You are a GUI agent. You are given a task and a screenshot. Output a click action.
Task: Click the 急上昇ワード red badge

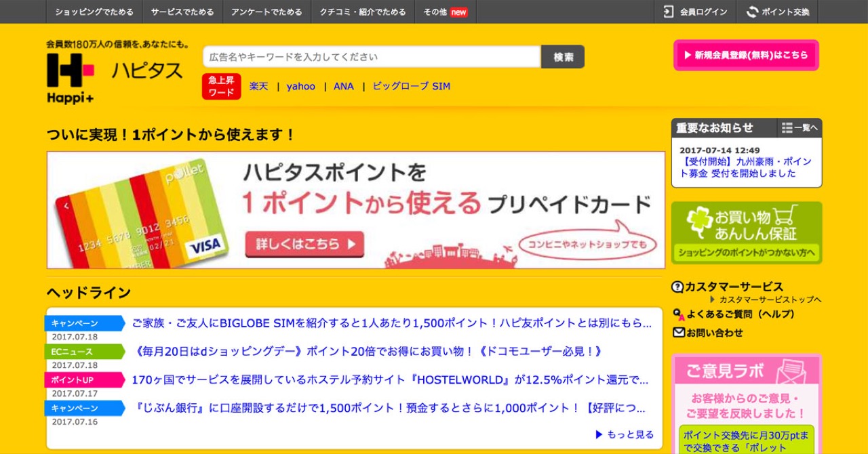221,86
